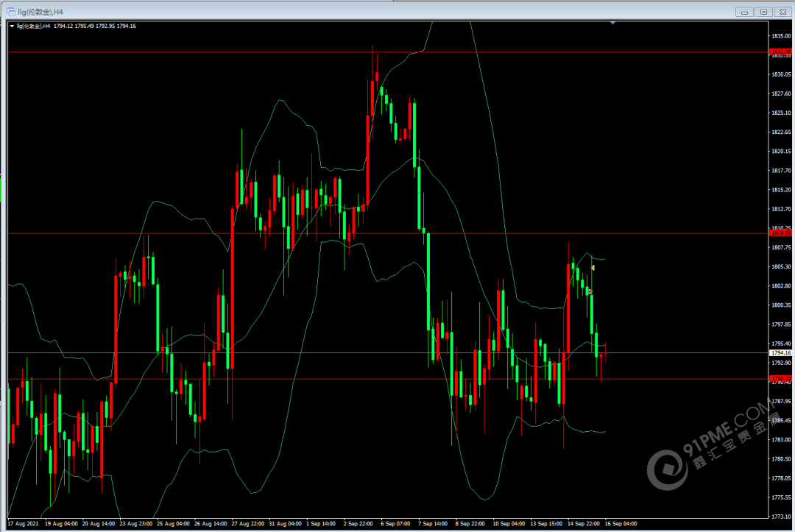Click the 1775.55 price scale value
This screenshot has width=795, height=532.
pyautogui.click(x=781, y=497)
